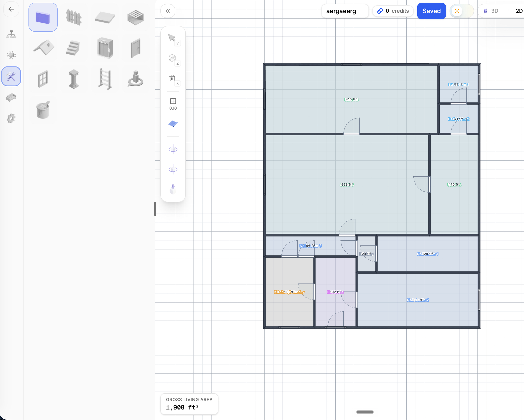Select the Fence tool

pyautogui.click(x=74, y=17)
